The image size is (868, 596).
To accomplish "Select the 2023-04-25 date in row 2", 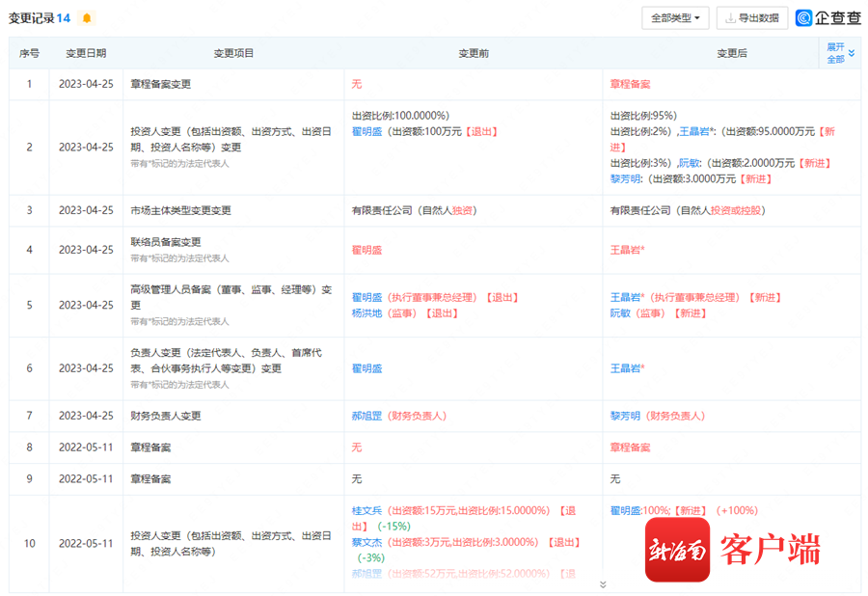I will coord(86,148).
